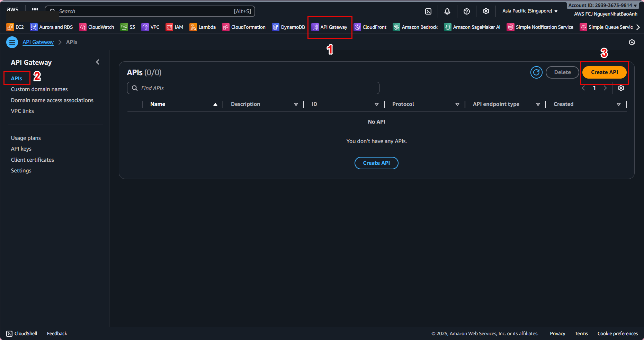This screenshot has width=644, height=340.
Task: Refresh the APIs list
Action: 536,72
